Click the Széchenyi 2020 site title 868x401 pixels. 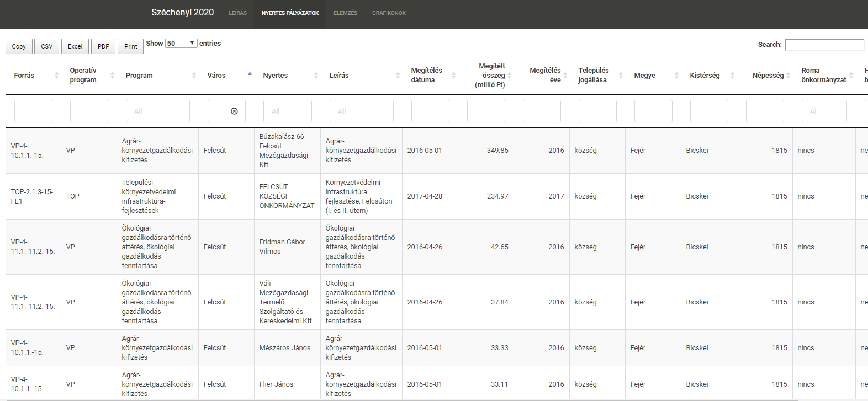tap(182, 13)
